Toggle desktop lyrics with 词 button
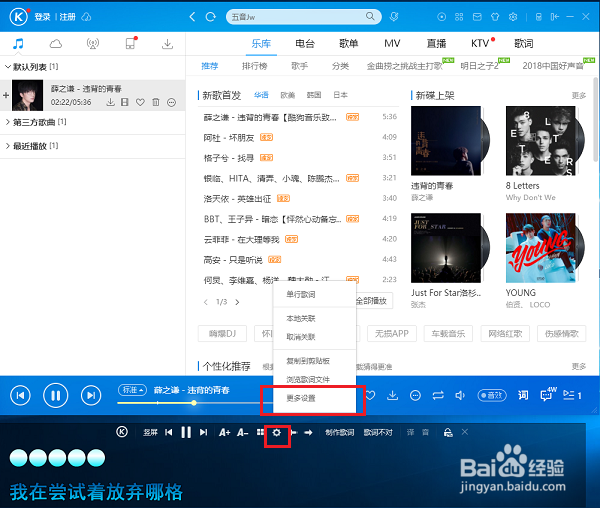Image resolution: width=600 pixels, height=508 pixels. pos(523,395)
